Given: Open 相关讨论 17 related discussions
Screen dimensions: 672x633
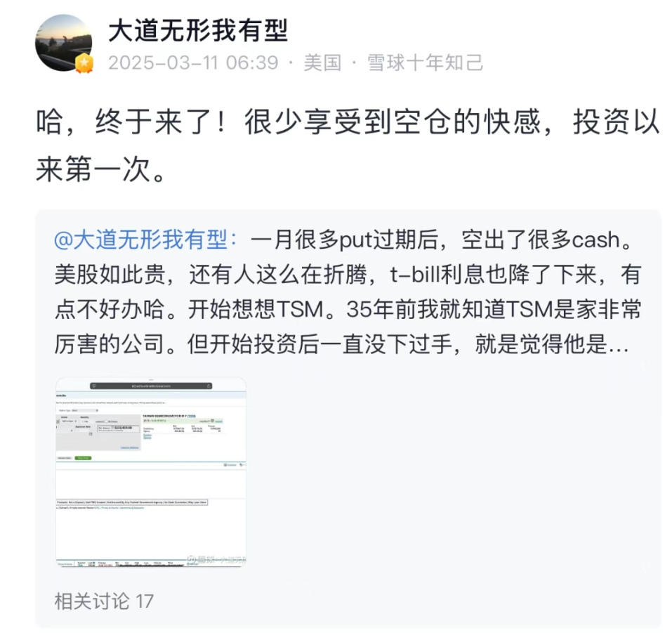Looking at the screenshot, I should coord(104,601).
